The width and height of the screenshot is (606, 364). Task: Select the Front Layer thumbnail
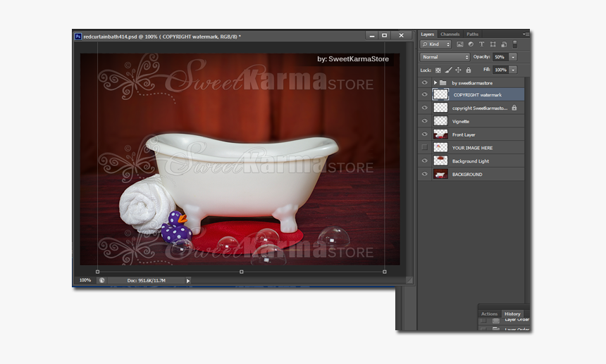pyautogui.click(x=440, y=134)
